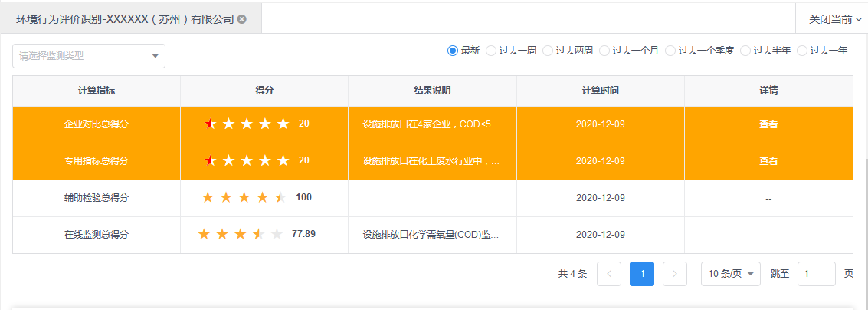Open the 10 条/页 page size selector
This screenshot has width=868, height=310.
[730, 274]
